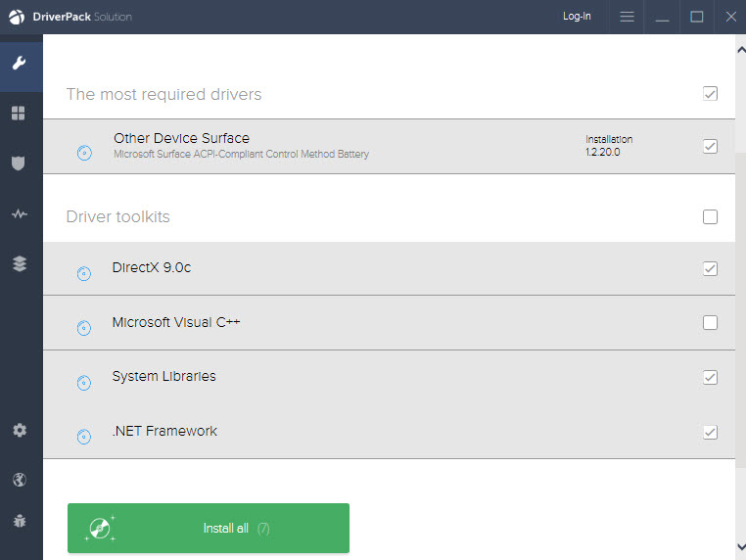This screenshot has width=746, height=560.
Task: Click the disc icon beside .NET Framework
Action: 84,437
